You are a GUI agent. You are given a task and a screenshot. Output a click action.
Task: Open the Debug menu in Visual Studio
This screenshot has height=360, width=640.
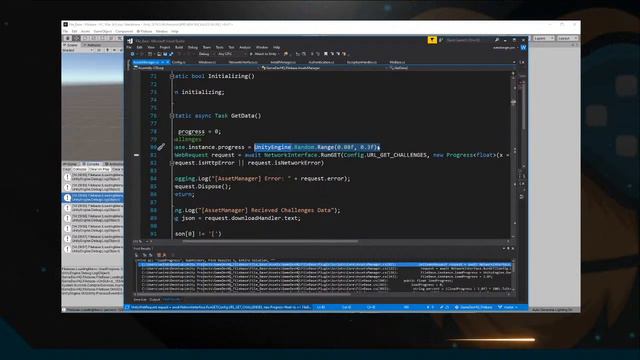click(x=193, y=47)
